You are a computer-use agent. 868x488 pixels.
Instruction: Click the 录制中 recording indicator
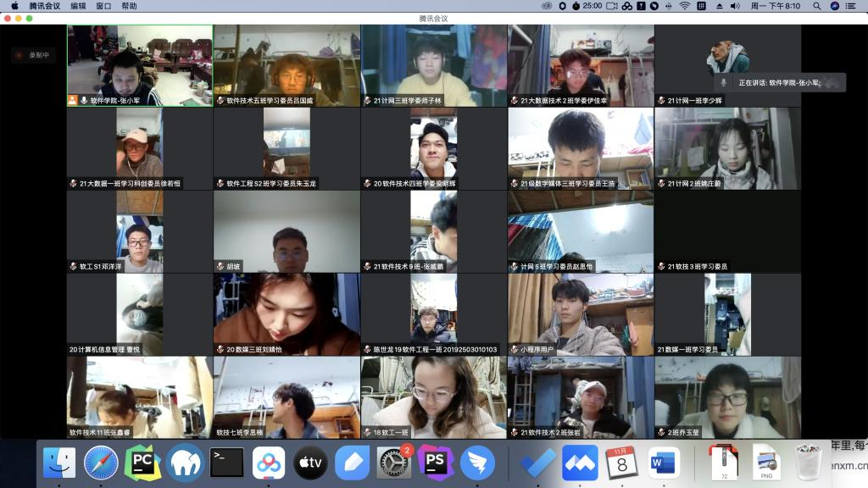click(x=34, y=55)
